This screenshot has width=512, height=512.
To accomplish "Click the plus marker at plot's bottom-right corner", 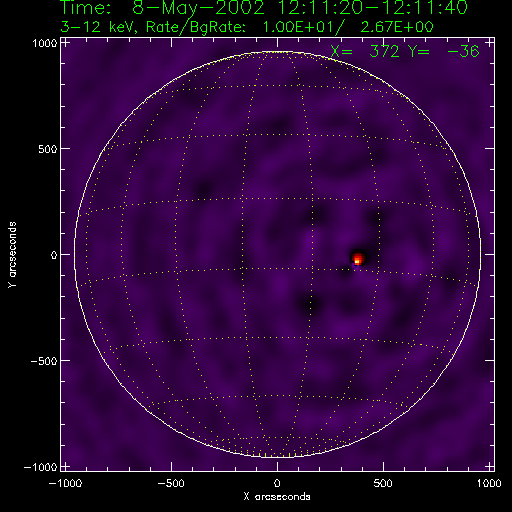I will pos(490,466).
